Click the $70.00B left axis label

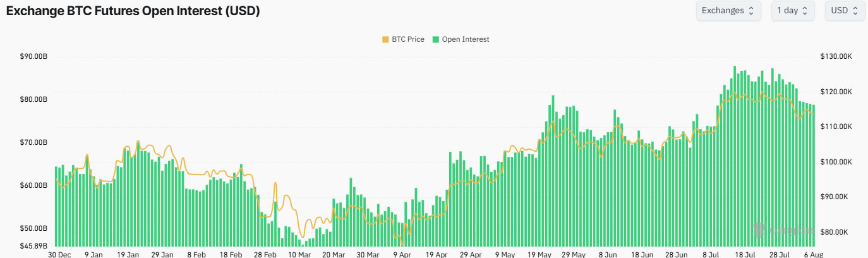[x=33, y=143]
